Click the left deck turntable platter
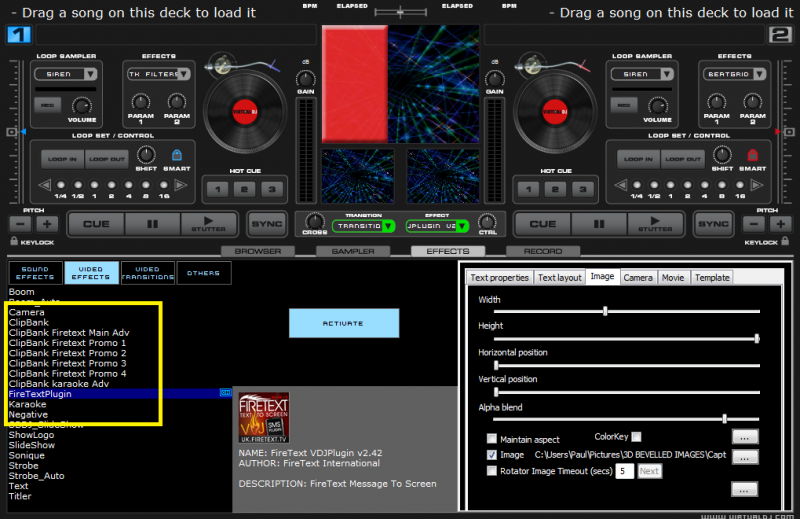This screenshot has width=800, height=519. 245,112
